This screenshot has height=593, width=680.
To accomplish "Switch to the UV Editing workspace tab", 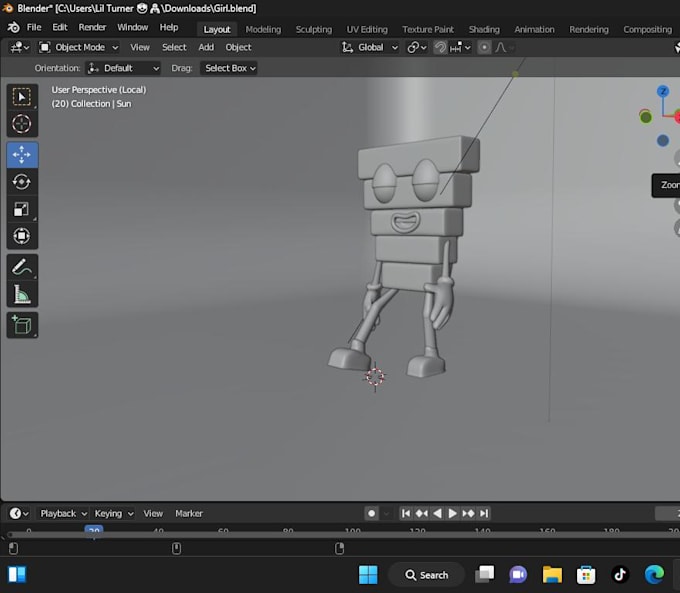I will pos(367,29).
